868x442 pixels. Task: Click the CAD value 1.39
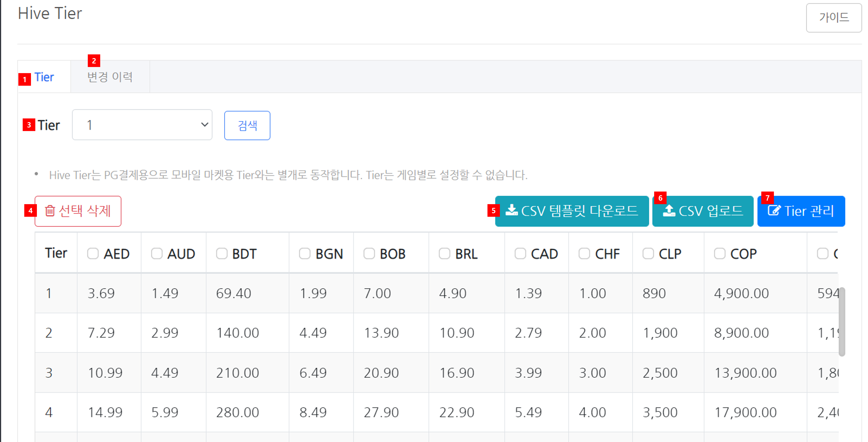[528, 293]
